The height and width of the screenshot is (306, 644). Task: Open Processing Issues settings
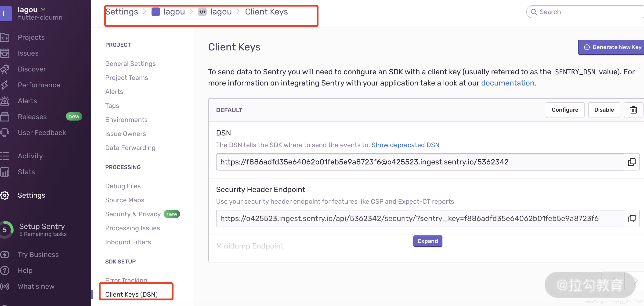pos(133,228)
